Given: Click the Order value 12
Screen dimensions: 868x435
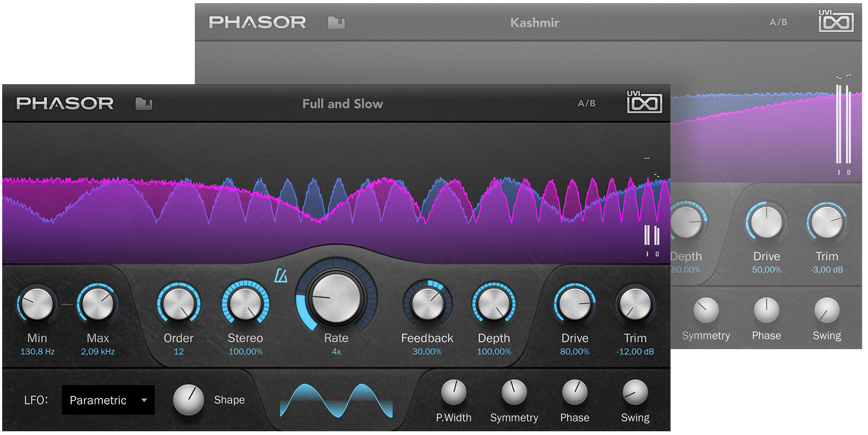Looking at the screenshot, I should coord(179,352).
